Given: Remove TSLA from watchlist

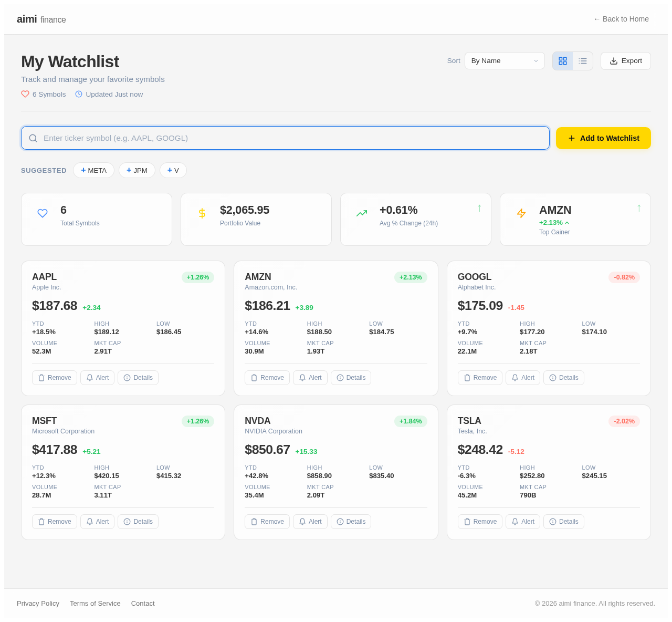Looking at the screenshot, I should (480, 522).
